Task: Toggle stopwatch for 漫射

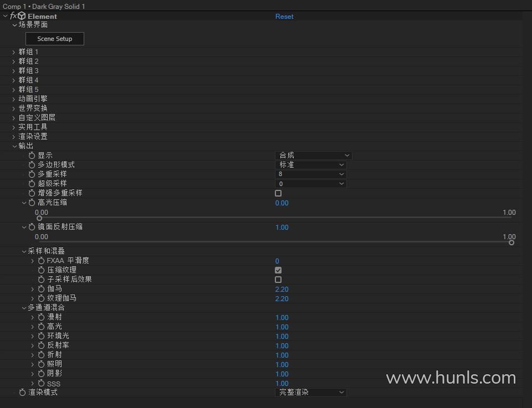Action: coord(42,317)
